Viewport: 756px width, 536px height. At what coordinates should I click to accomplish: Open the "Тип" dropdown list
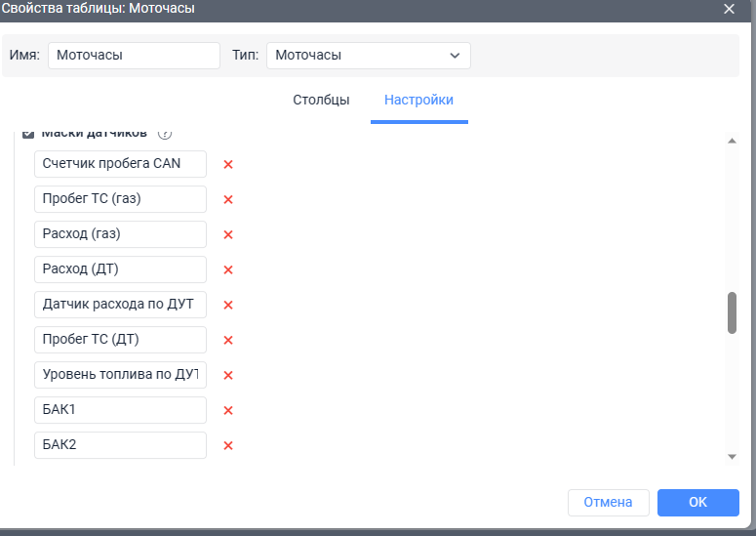coord(369,56)
